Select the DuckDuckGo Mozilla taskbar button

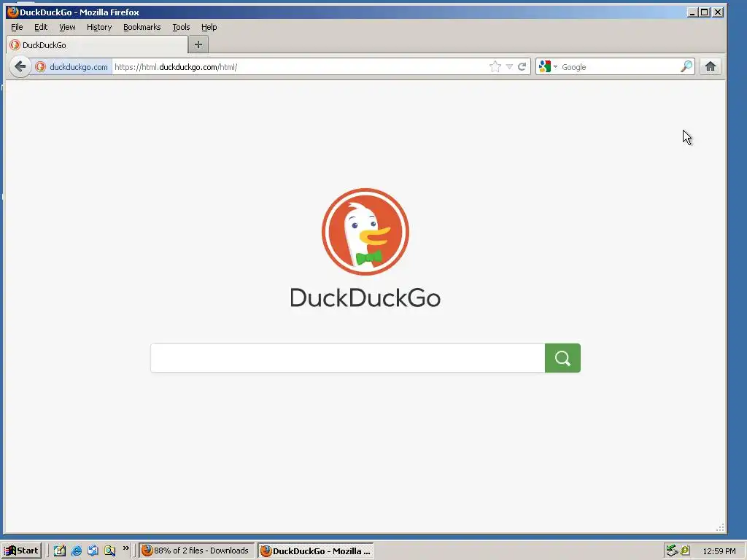tap(316, 551)
